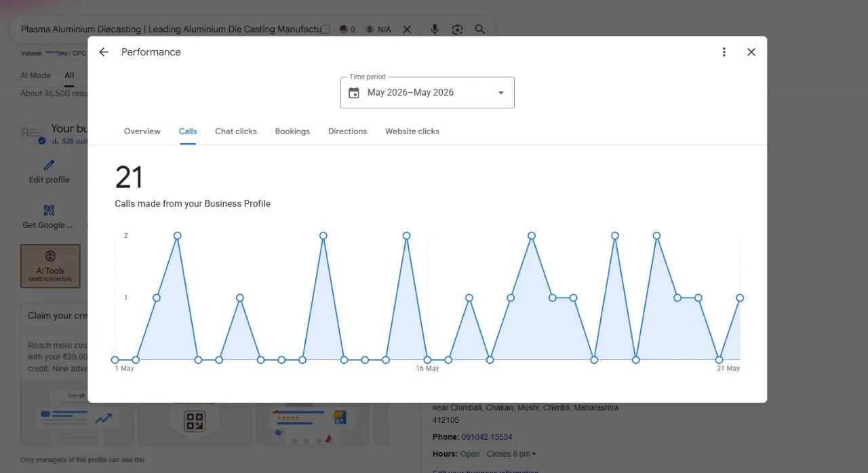Image resolution: width=868 pixels, height=473 pixels.
Task: Select the Chat clicks tab
Action: coord(236,131)
